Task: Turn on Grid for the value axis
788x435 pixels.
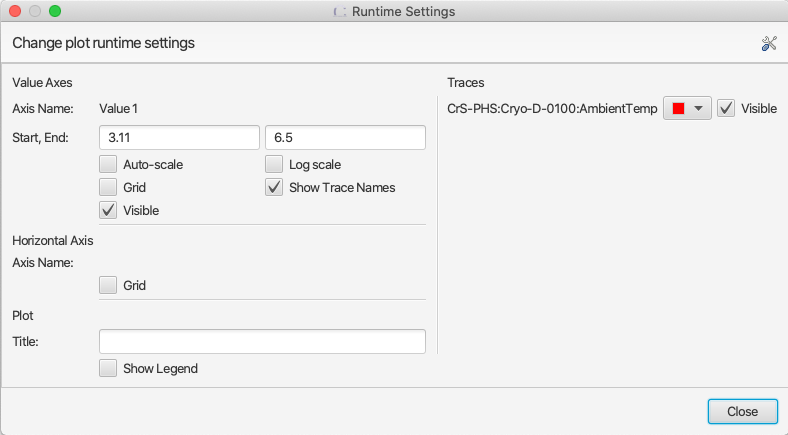Action: pos(108,187)
